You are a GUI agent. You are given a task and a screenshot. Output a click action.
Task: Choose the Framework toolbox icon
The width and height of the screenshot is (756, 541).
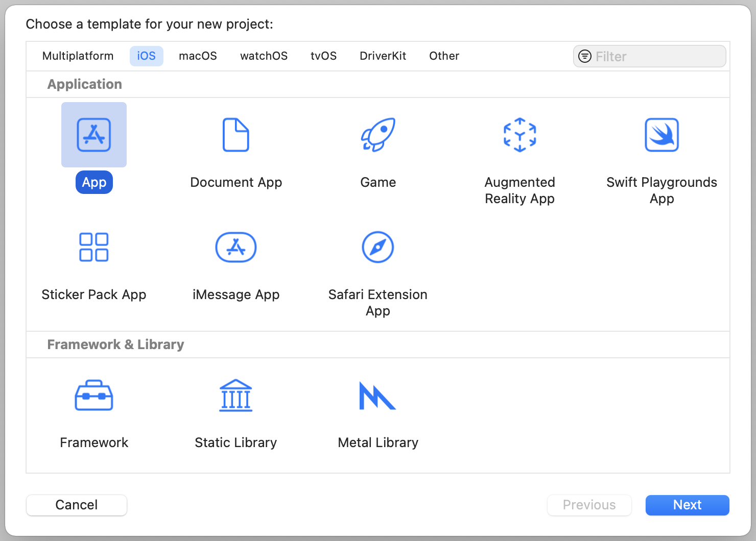pyautogui.click(x=94, y=396)
